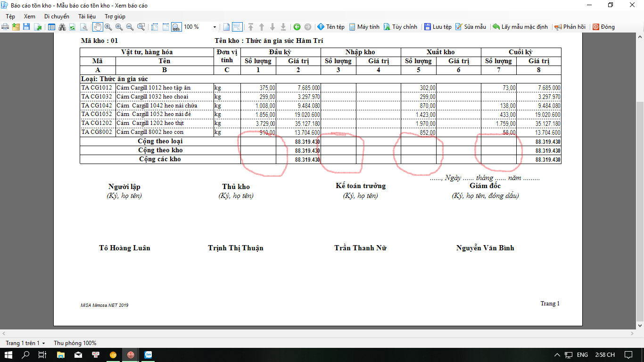Click the Phản hồi feedback button
The height and width of the screenshot is (362, 644).
coord(570,27)
